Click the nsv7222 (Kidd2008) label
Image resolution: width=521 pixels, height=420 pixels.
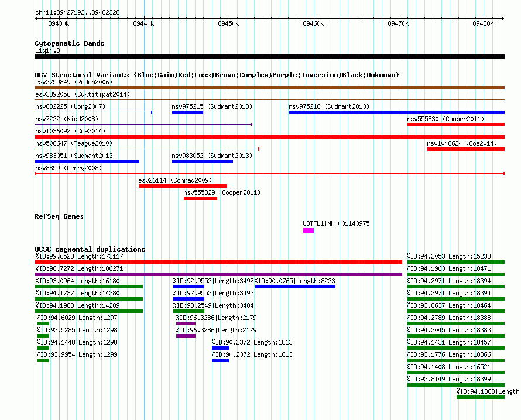point(67,119)
